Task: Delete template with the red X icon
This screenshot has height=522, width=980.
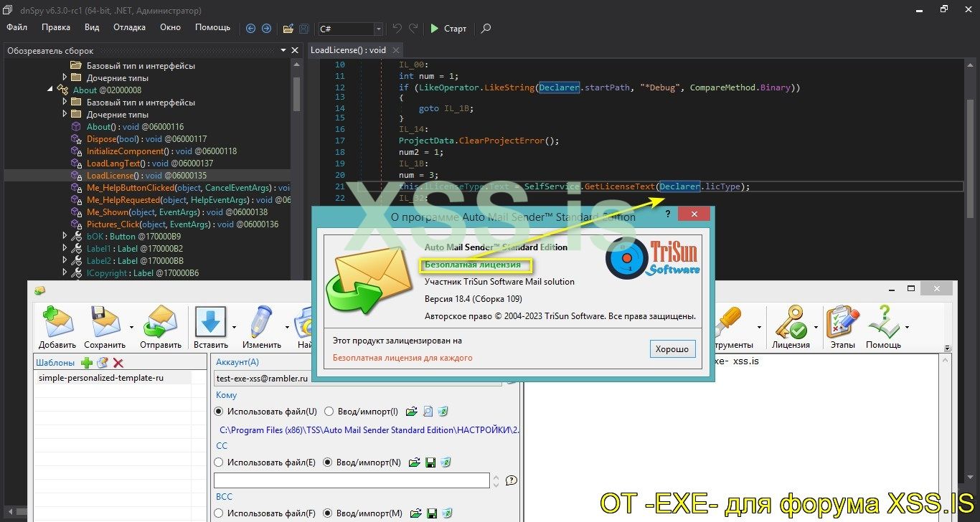Action: tap(118, 363)
